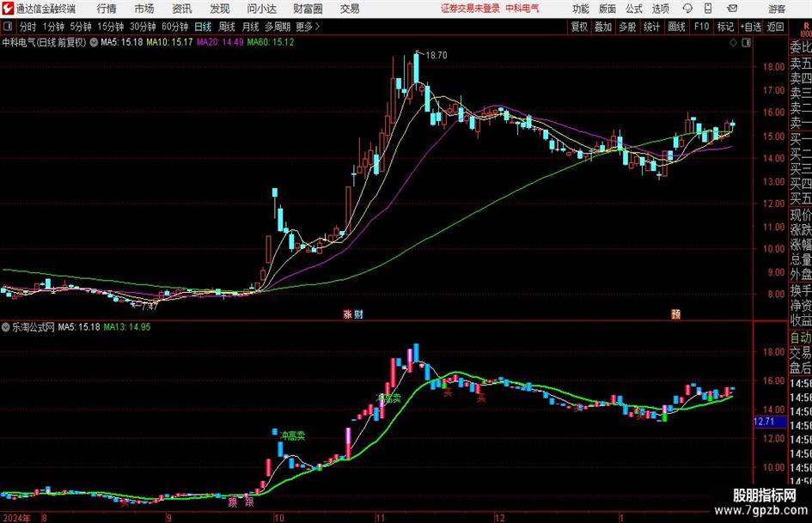Click the 冲高卖 signal near October
812x523 pixels.
pos(293,436)
